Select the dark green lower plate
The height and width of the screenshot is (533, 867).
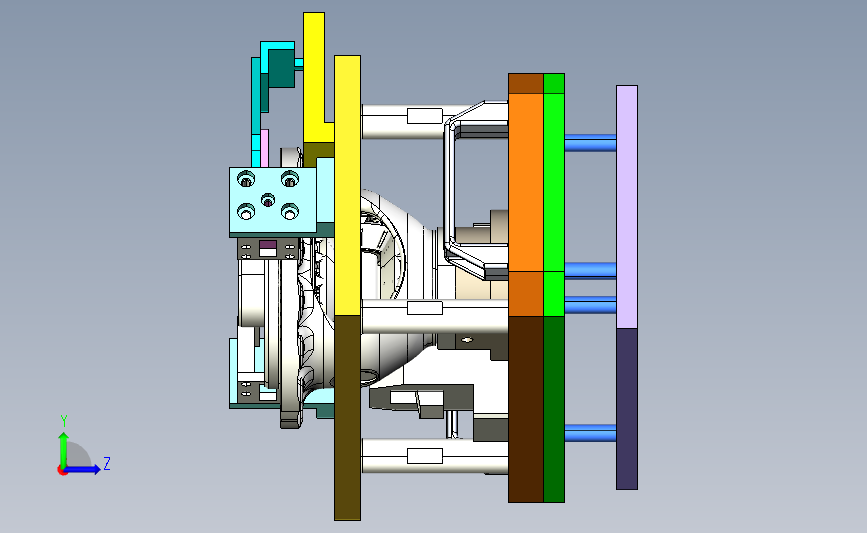[553, 409]
